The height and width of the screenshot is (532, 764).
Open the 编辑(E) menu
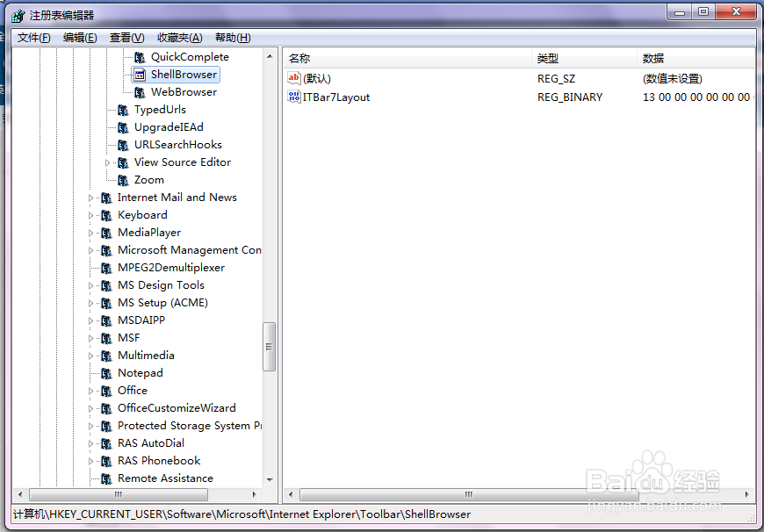click(80, 38)
